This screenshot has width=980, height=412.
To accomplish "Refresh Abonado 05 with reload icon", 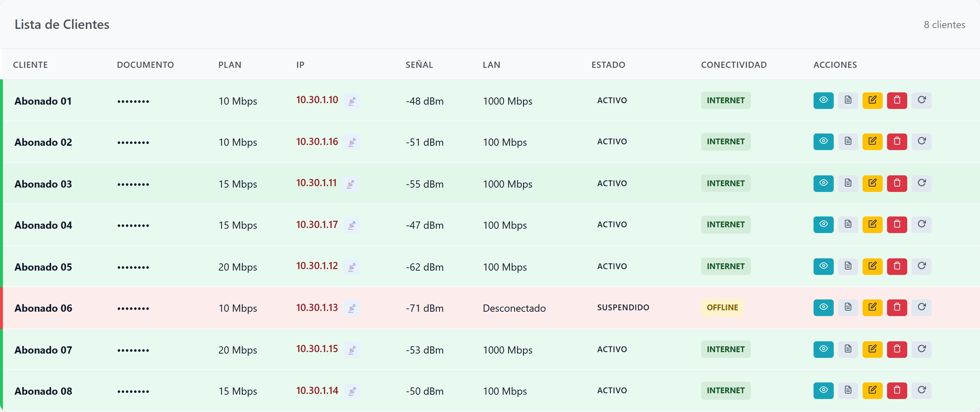I will pos(921,267).
